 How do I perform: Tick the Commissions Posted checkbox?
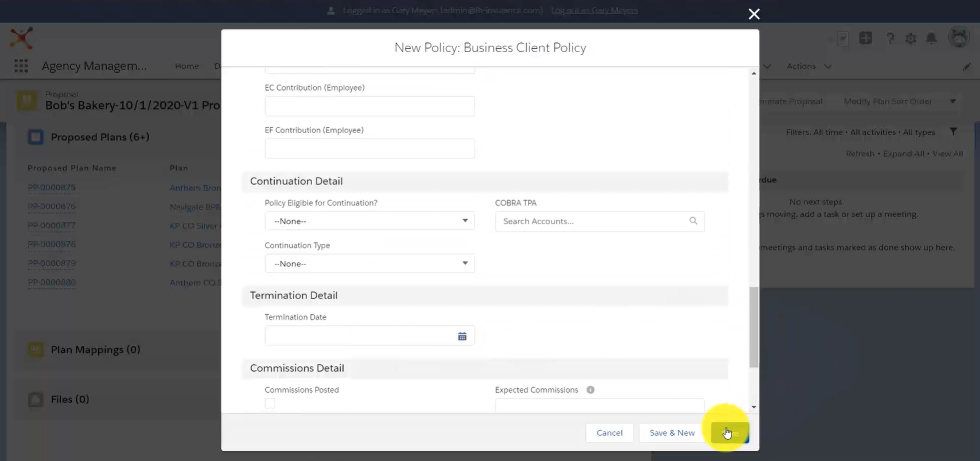(270, 404)
